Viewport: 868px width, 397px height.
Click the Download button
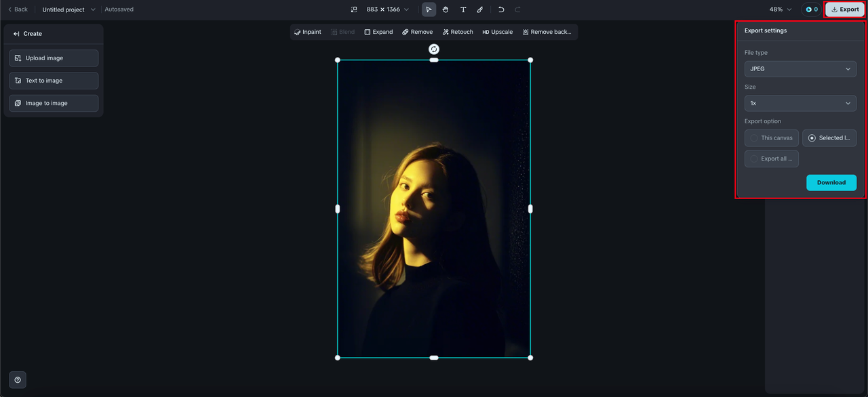coord(831,183)
